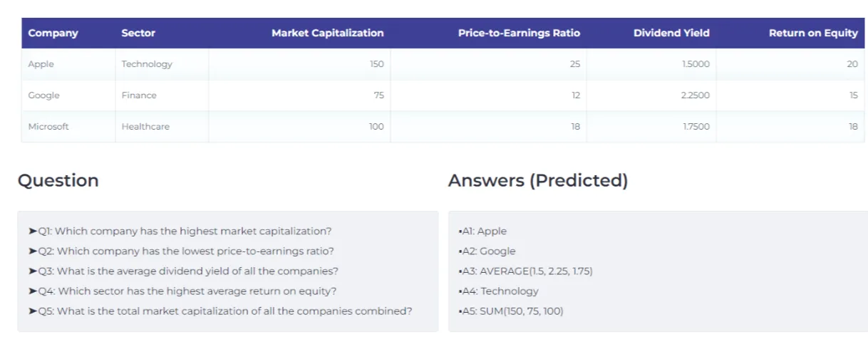Click Google's dividend yield value 2.2500
The height and width of the screenshot is (339, 868).
[x=695, y=95]
